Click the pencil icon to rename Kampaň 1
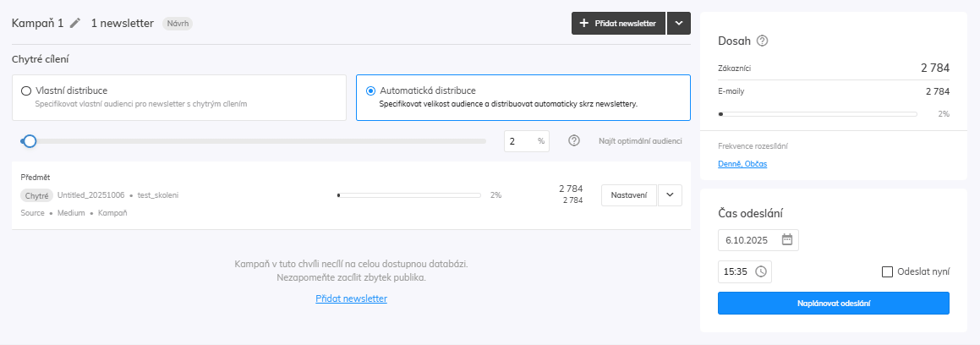The width and height of the screenshot is (980, 345). pos(75,24)
